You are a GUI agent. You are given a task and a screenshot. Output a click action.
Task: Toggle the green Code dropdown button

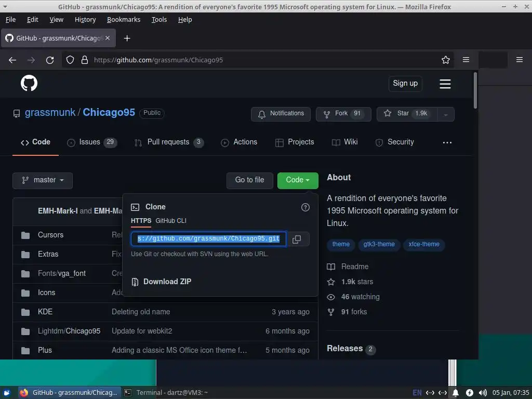coord(298,180)
